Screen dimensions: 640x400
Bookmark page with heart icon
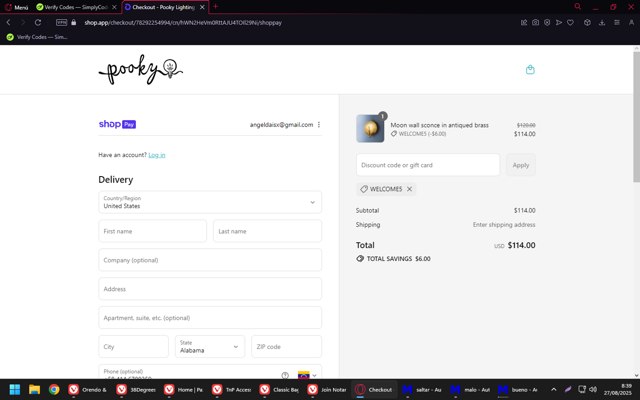point(570,22)
